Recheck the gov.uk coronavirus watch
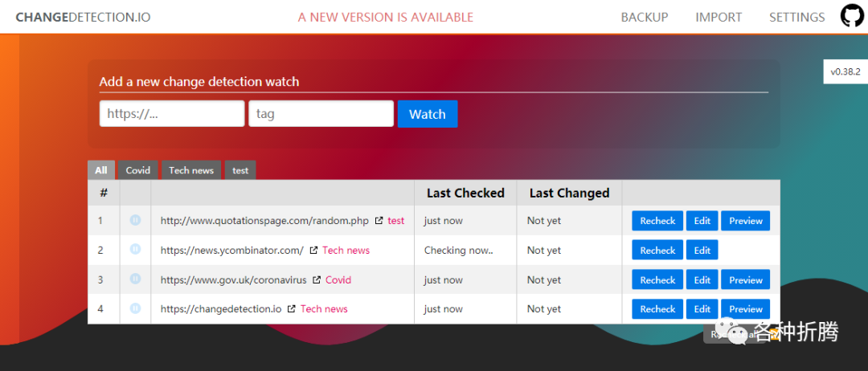The height and width of the screenshot is (371, 868). pos(657,279)
